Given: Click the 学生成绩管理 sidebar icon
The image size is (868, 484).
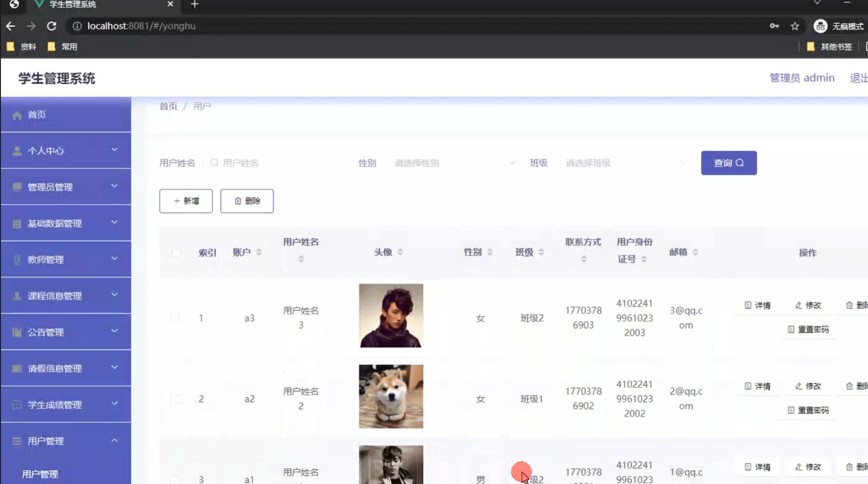Looking at the screenshot, I should click(17, 404).
